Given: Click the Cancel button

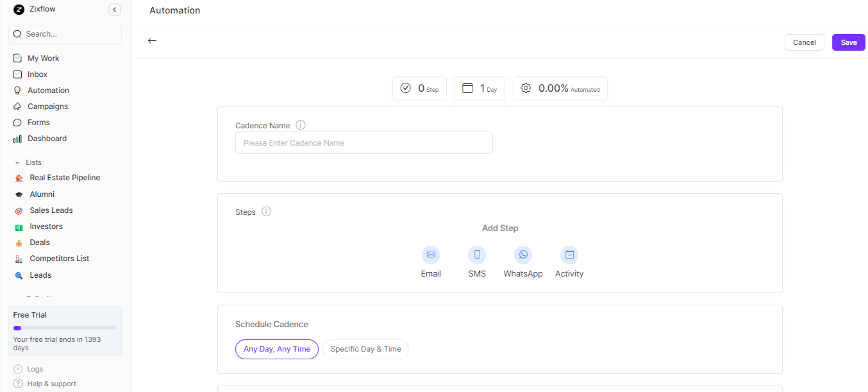Looking at the screenshot, I should pos(804,42).
